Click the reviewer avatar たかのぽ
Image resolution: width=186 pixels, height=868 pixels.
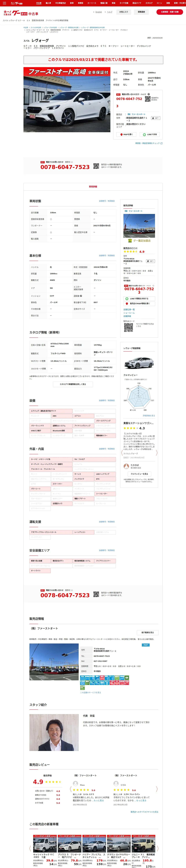[x=126, y=466]
